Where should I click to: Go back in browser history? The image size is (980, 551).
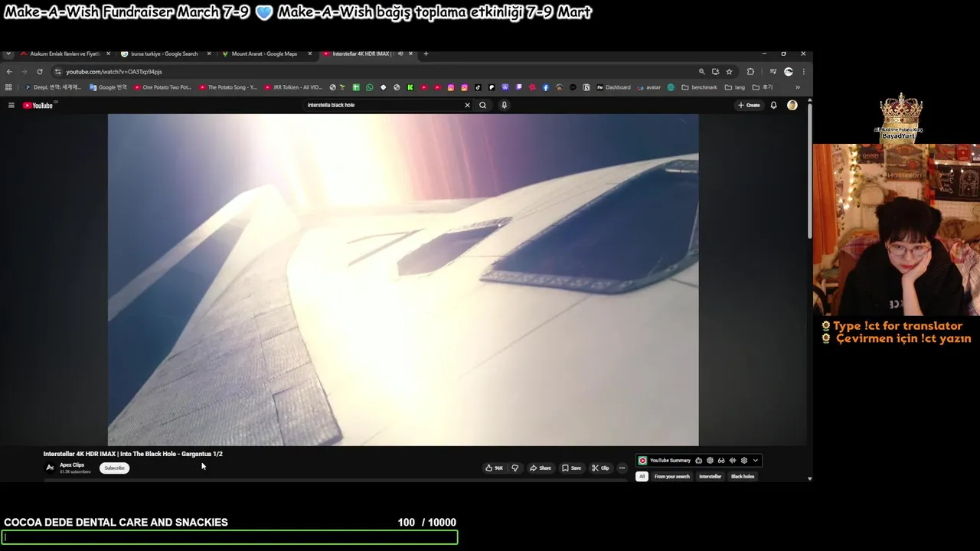point(9,71)
